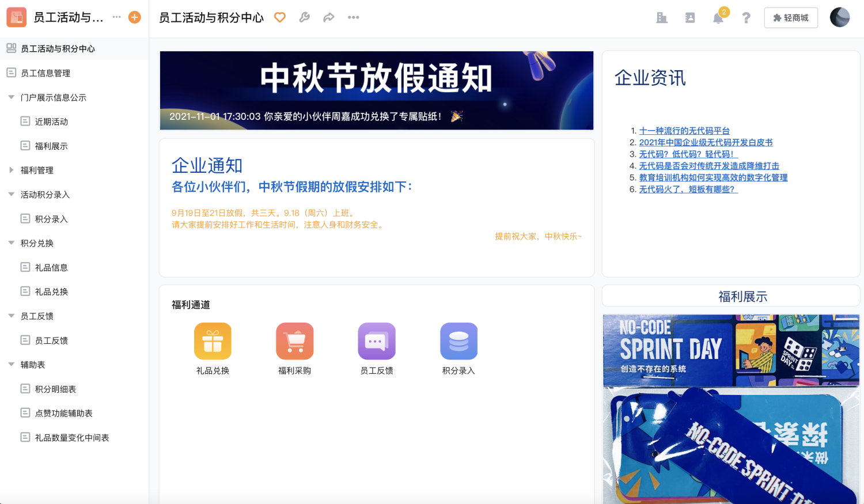Screen dimensions: 864x504
Task: Click the 提前祝大家，中秋快乐~ text
Action: 539,236
